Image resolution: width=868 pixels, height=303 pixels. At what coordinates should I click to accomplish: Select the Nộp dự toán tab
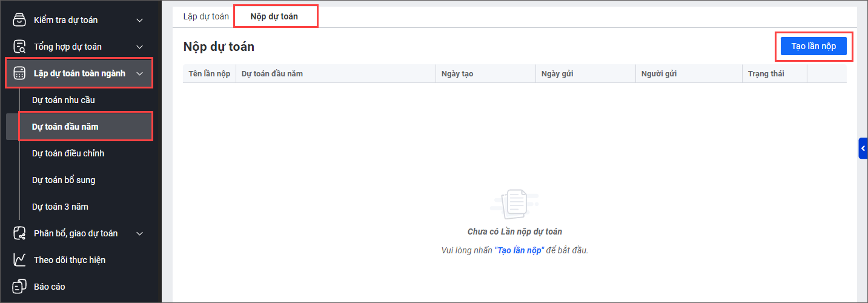tap(274, 16)
